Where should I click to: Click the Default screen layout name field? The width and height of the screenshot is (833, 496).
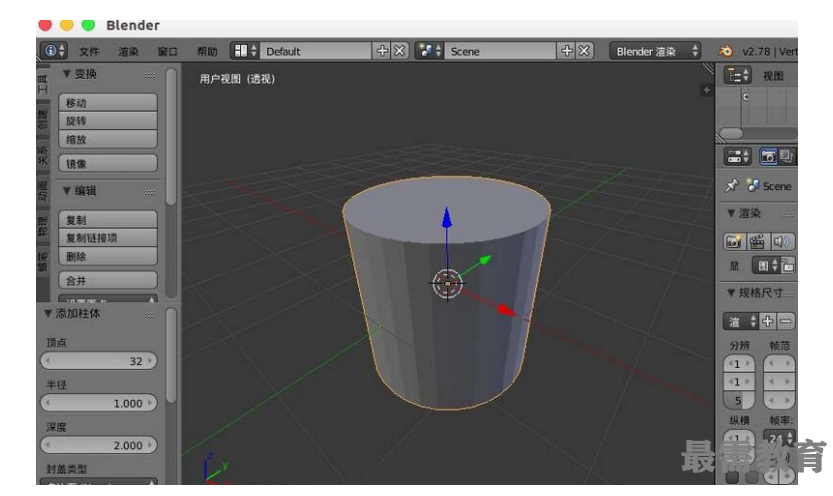click(316, 51)
